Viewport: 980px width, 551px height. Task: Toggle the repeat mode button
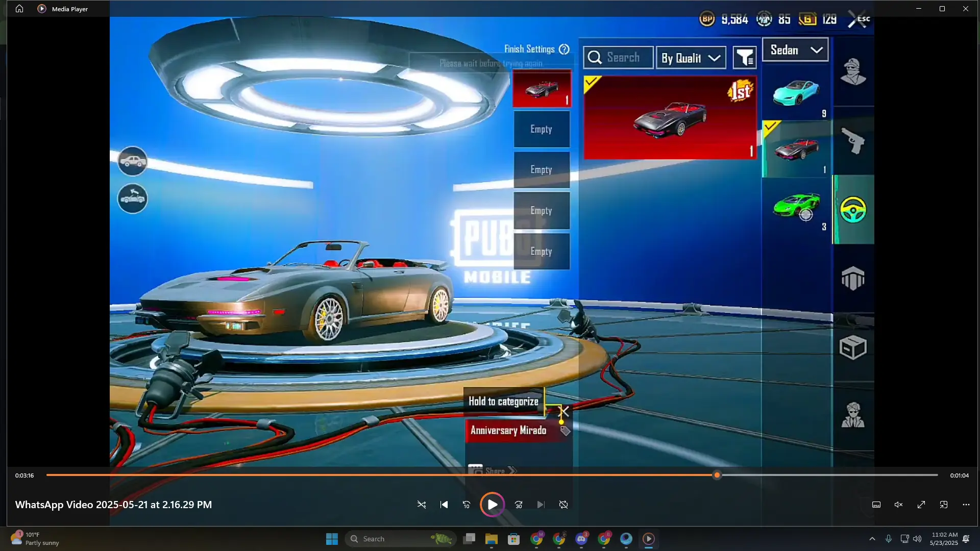point(563,505)
